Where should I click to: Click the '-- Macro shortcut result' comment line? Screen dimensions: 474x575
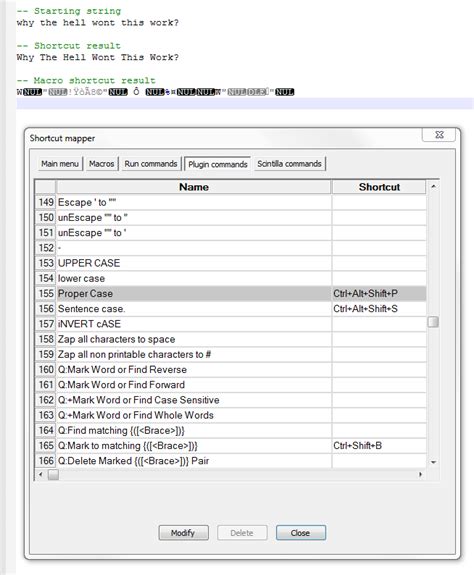click(x=86, y=80)
